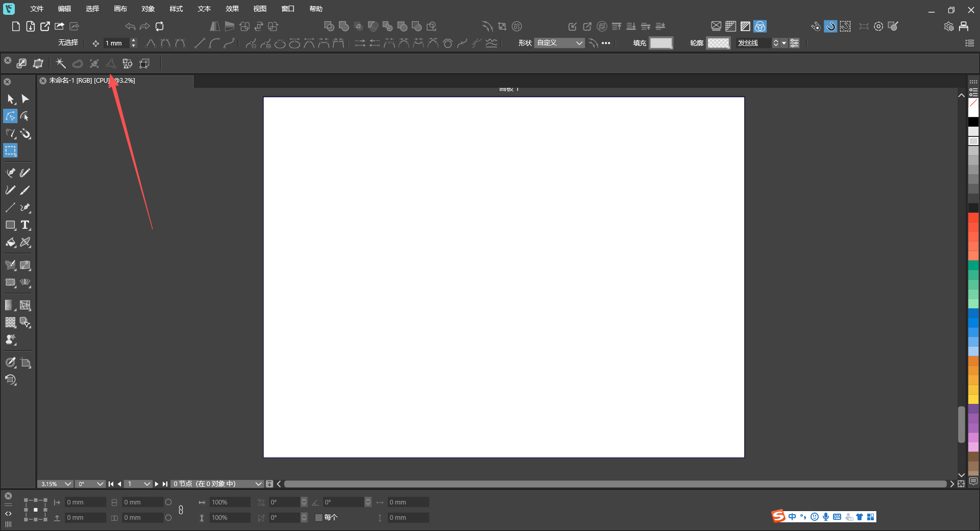Select the Text tool (T icon)
Viewport: 980px width, 531px height.
coord(25,225)
